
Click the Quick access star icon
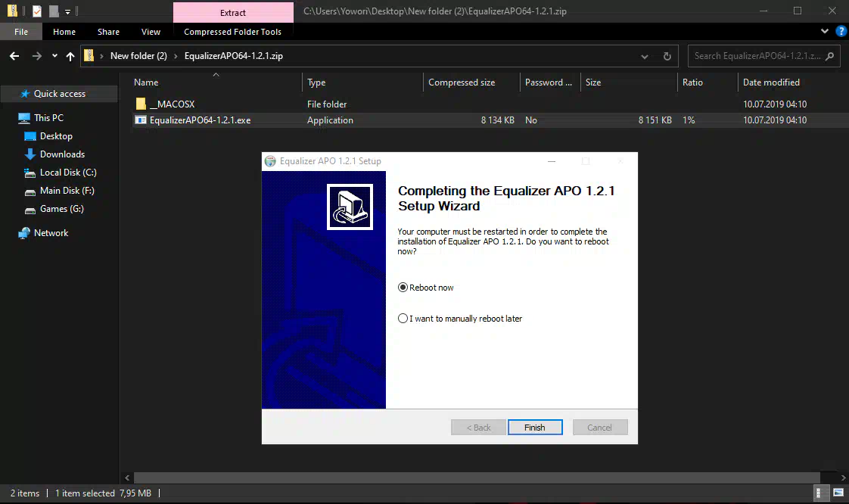click(24, 94)
